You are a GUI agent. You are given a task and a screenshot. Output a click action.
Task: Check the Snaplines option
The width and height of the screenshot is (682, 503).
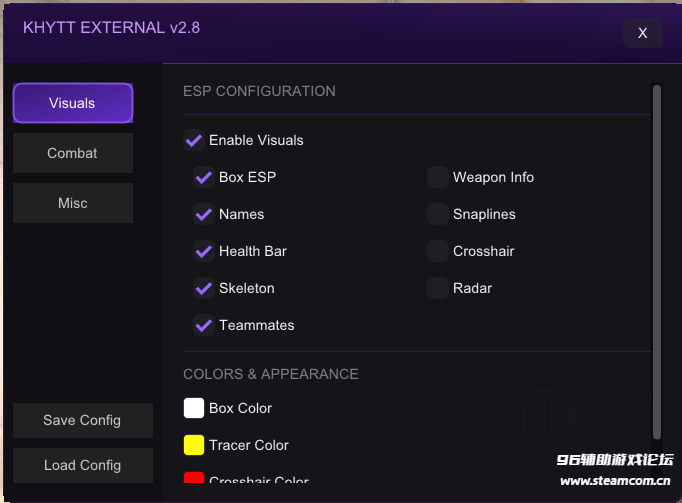click(x=437, y=215)
